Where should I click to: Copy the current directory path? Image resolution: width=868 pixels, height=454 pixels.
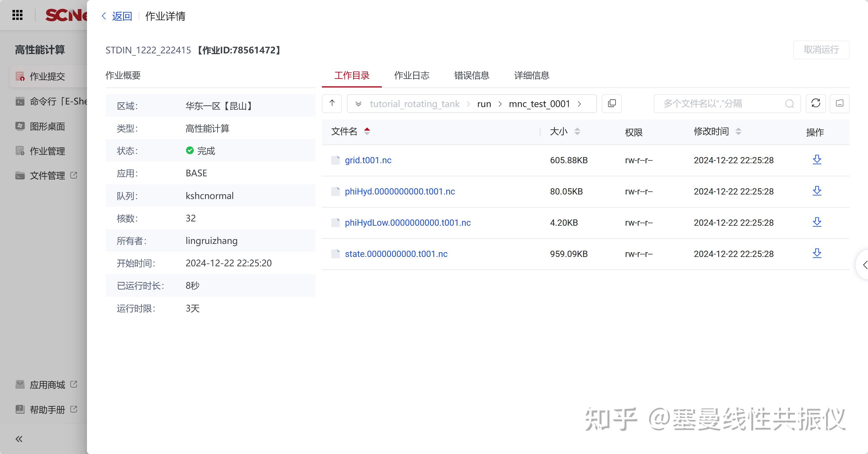(x=611, y=104)
